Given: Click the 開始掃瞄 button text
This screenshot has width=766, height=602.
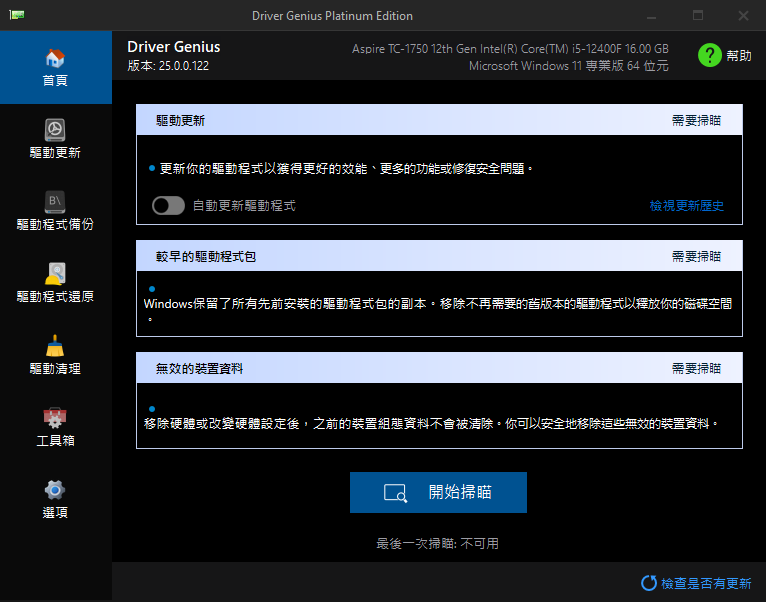Looking at the screenshot, I should tap(460, 492).
